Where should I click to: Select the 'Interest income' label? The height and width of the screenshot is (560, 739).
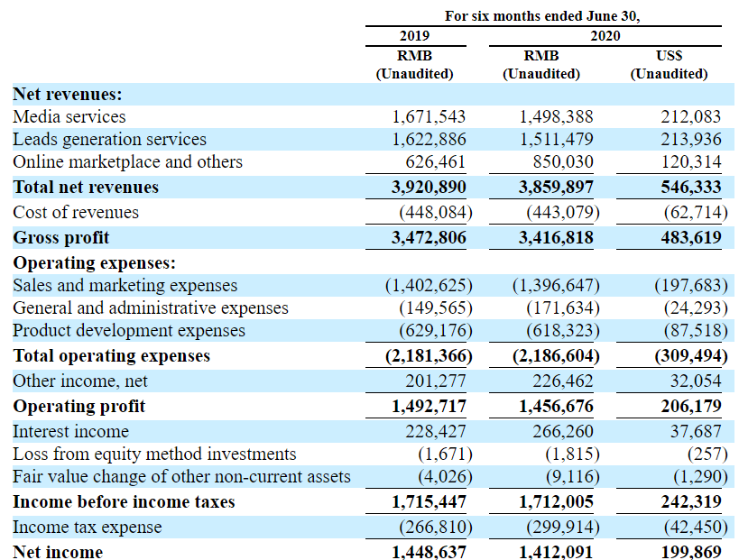pos(70,432)
